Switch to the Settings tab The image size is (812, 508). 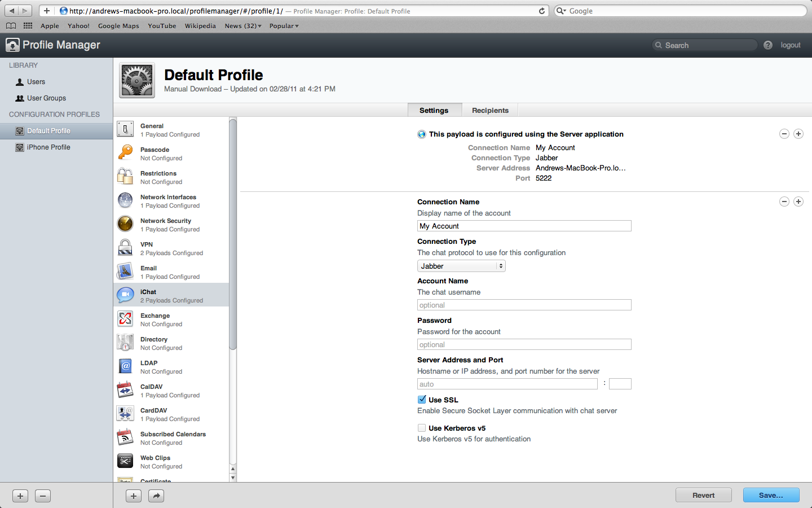coord(434,110)
